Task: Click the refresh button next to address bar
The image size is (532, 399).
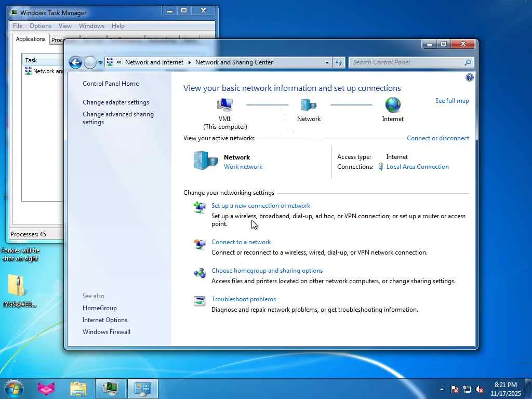Action: click(x=339, y=62)
